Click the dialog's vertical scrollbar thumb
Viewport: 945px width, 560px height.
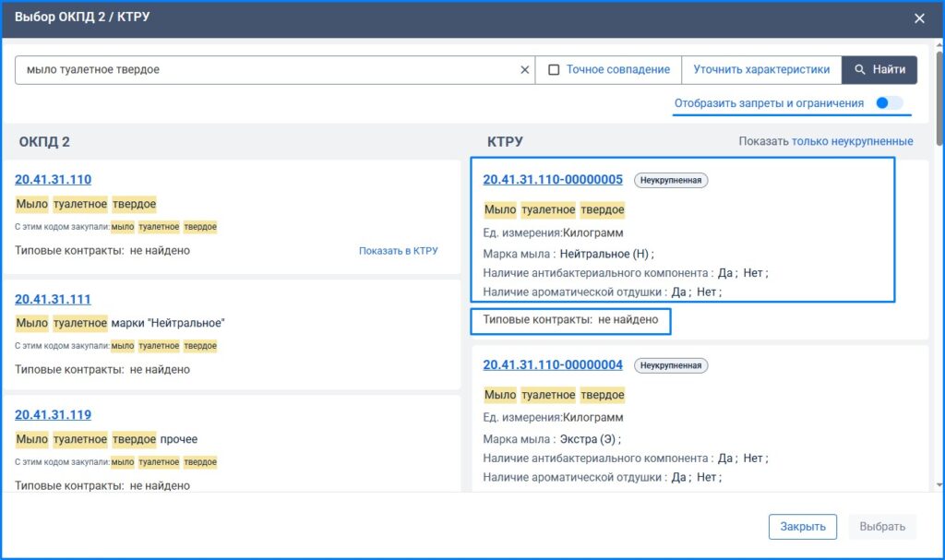click(939, 98)
